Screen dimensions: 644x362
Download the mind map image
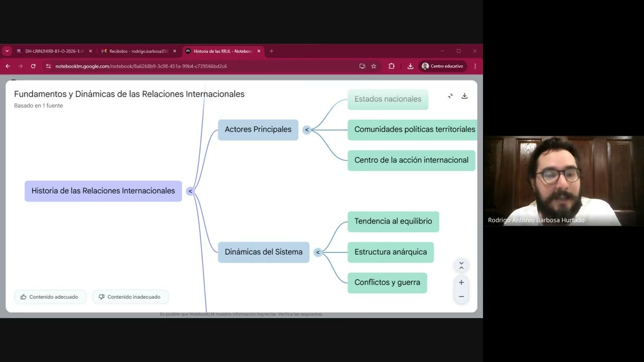[x=464, y=96]
